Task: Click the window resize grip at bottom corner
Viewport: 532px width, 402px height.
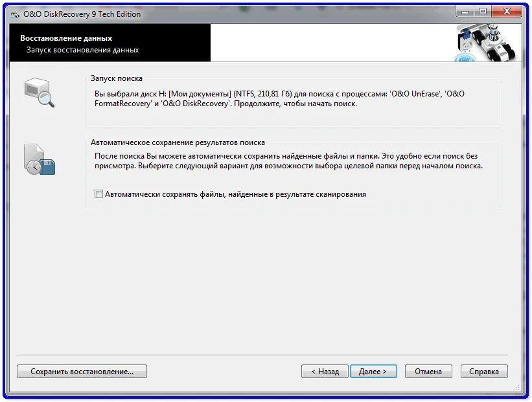Action: tap(517, 387)
